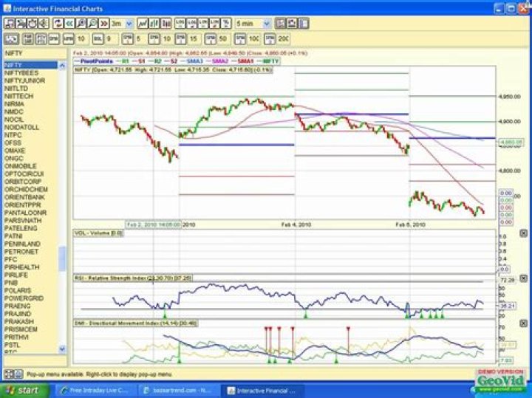
Task: Click the first status bar icon at bottom left
Action: click(x=9, y=374)
